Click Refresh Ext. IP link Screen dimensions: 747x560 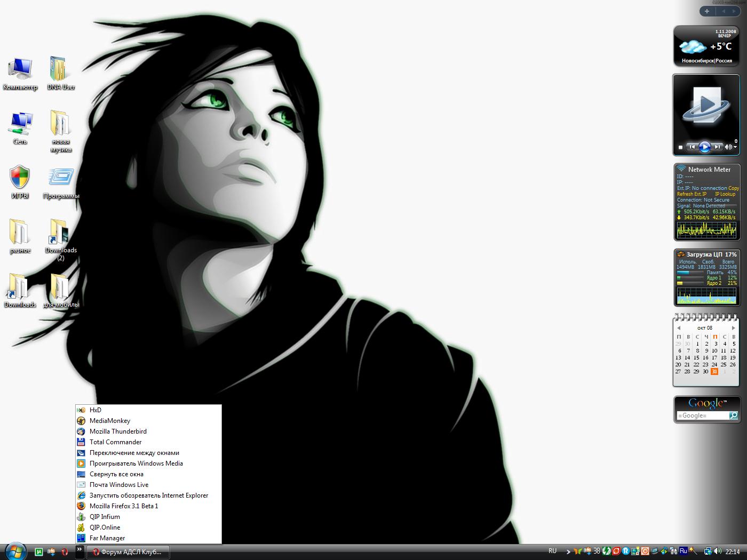pos(692,194)
